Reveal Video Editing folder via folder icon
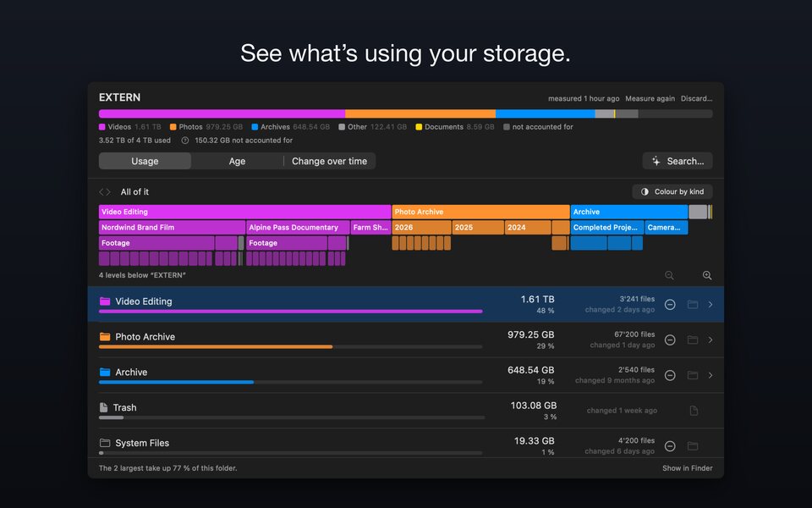This screenshot has width=812, height=508. pyautogui.click(x=693, y=304)
